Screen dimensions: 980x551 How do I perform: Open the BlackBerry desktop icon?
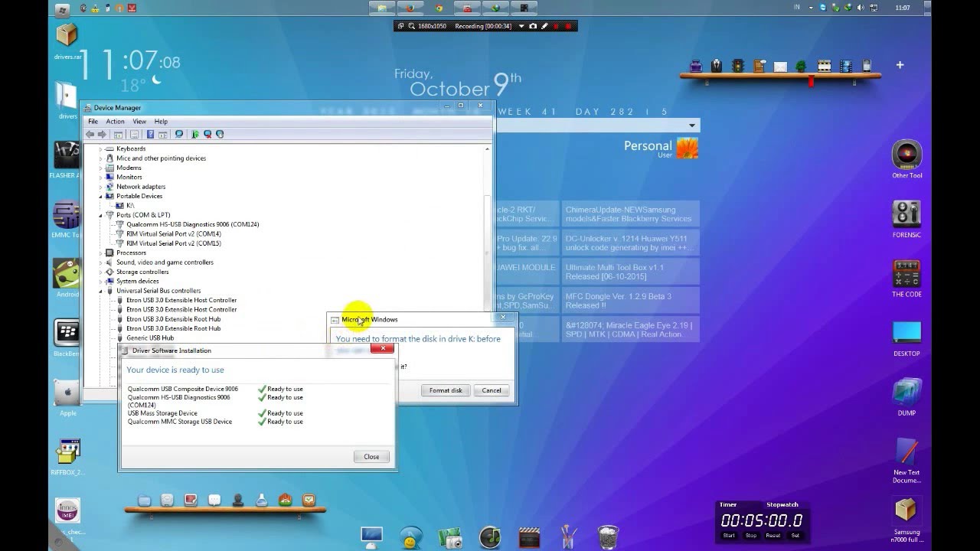click(67, 338)
